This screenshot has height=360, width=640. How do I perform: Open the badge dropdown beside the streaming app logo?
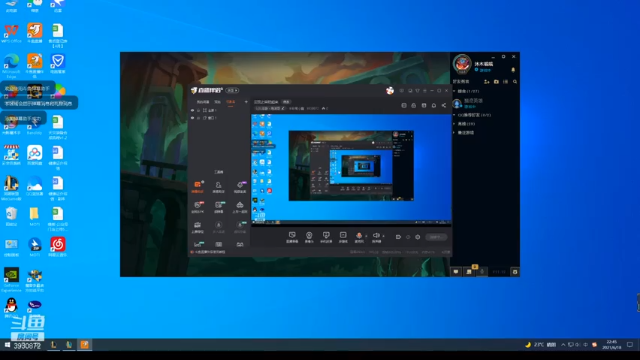tap(233, 91)
